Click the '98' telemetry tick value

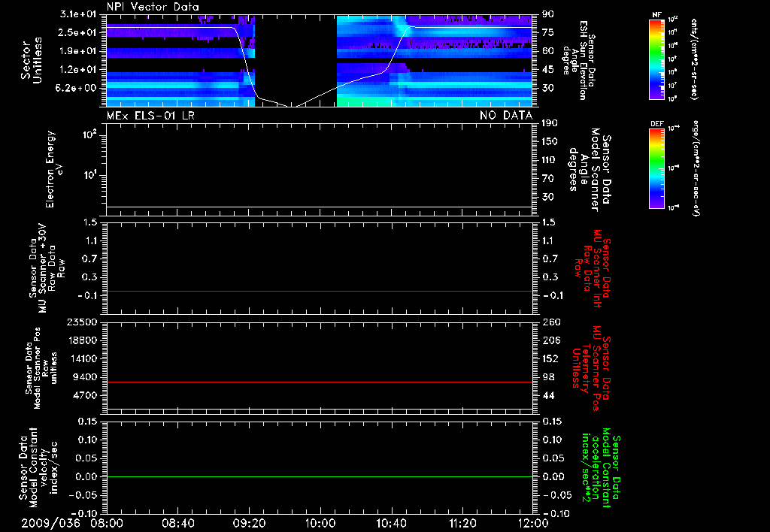coord(548,377)
